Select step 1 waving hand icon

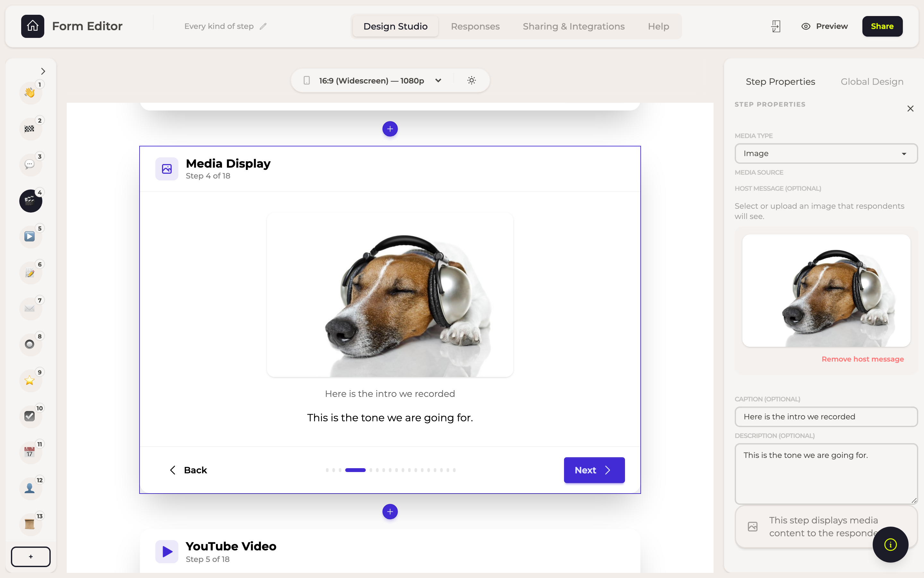tap(30, 92)
